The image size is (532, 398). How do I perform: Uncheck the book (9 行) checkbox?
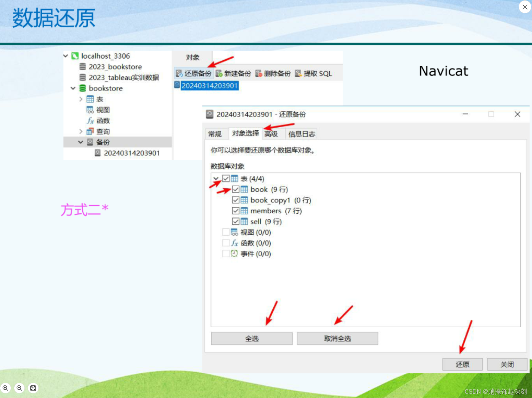click(236, 189)
